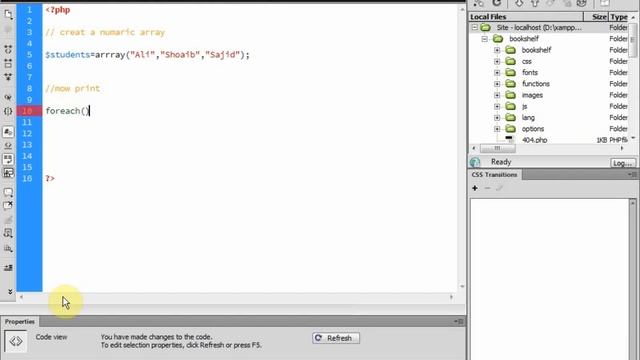Expand the functions folder
Screen dimensions: 640x360
pos(497,84)
